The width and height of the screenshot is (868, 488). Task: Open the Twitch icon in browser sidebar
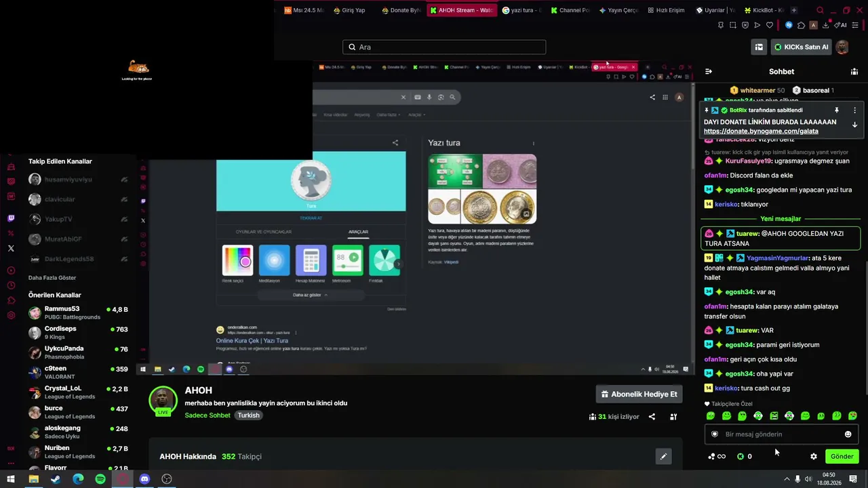click(x=11, y=218)
